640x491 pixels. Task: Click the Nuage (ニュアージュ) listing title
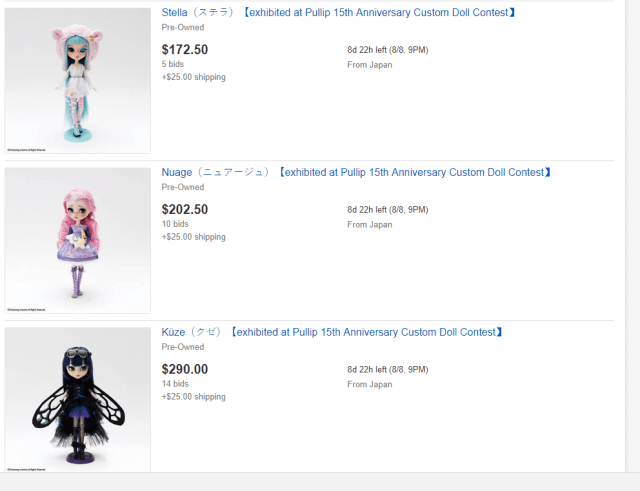(x=356, y=173)
